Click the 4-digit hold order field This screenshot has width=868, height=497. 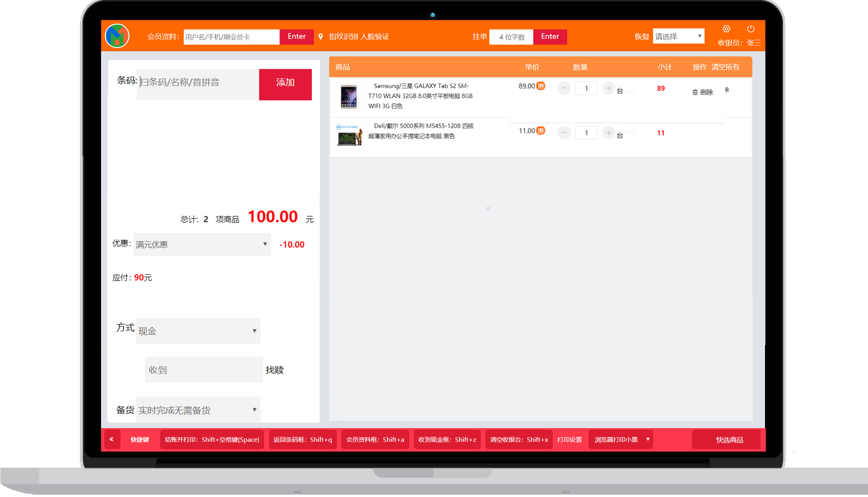pos(511,37)
